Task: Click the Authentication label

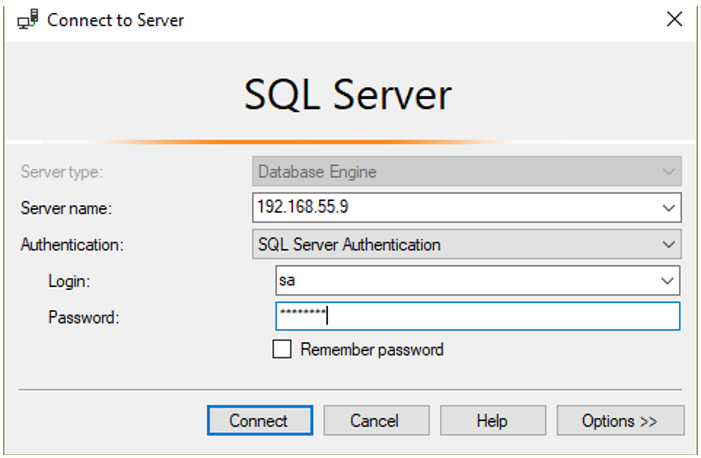Action: click(x=72, y=244)
